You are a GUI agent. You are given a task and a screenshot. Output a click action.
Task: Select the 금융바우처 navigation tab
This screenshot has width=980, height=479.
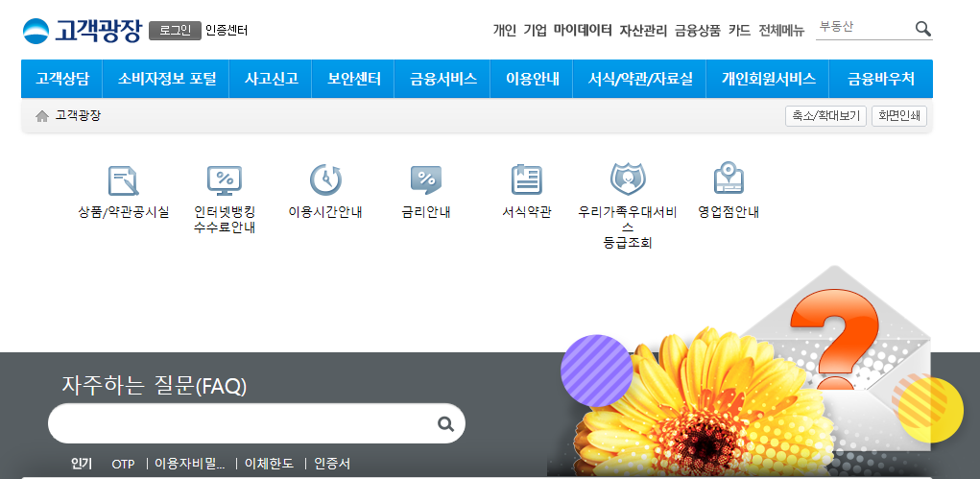[881, 79]
